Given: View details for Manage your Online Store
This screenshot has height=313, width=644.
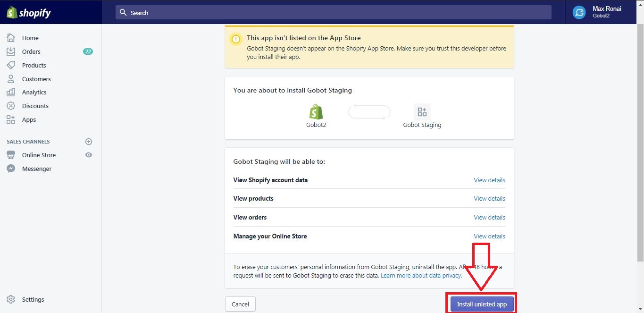Looking at the screenshot, I should [489, 236].
